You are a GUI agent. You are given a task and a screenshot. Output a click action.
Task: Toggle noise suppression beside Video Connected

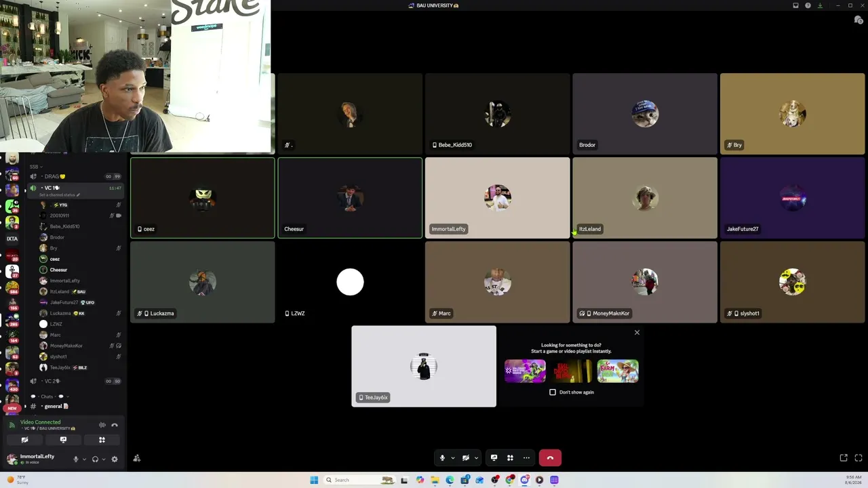click(x=102, y=425)
